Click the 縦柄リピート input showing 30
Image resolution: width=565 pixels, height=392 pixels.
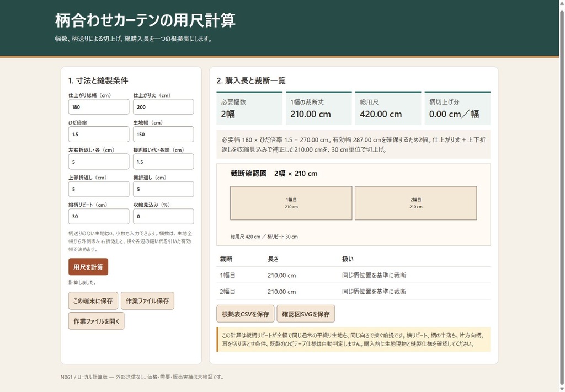tap(99, 216)
